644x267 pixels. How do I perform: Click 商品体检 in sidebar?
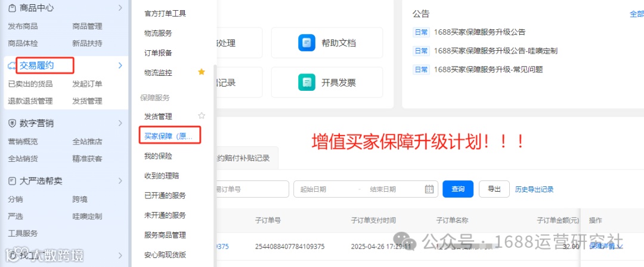click(x=23, y=43)
